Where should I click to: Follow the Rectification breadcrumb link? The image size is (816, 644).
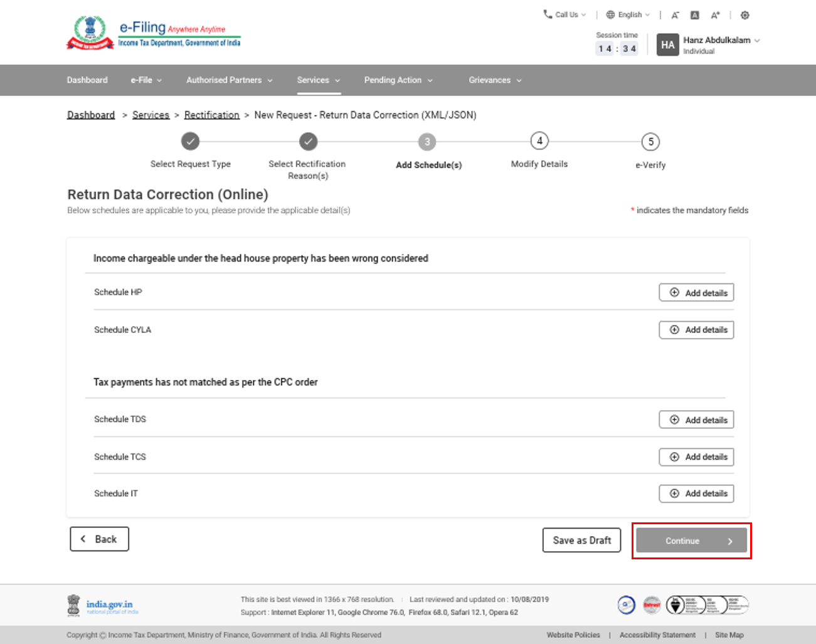coord(212,115)
